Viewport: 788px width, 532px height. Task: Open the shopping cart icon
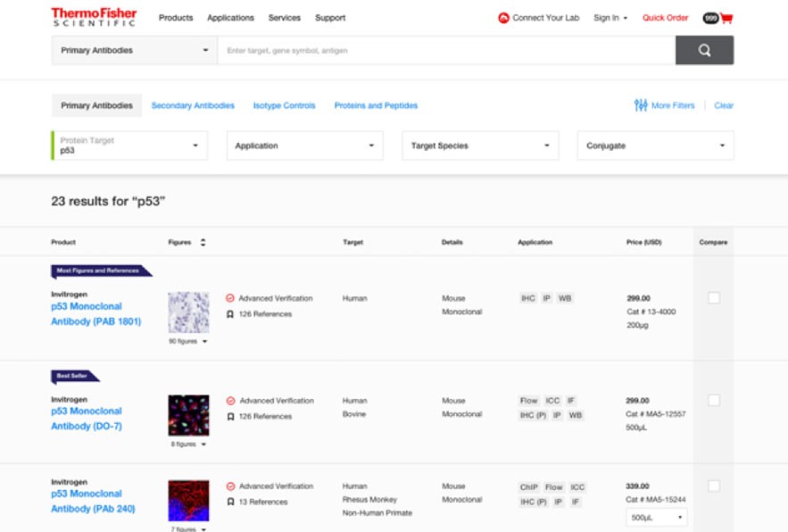[726, 19]
